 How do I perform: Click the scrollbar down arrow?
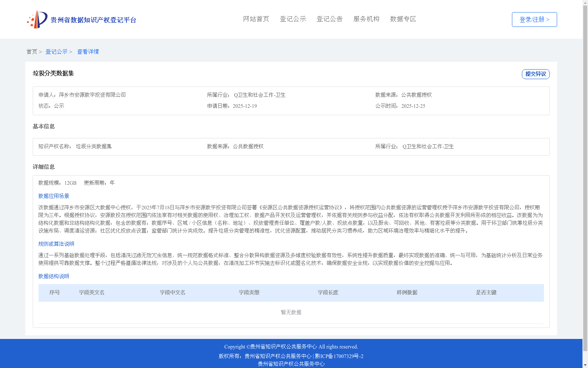[585, 365]
